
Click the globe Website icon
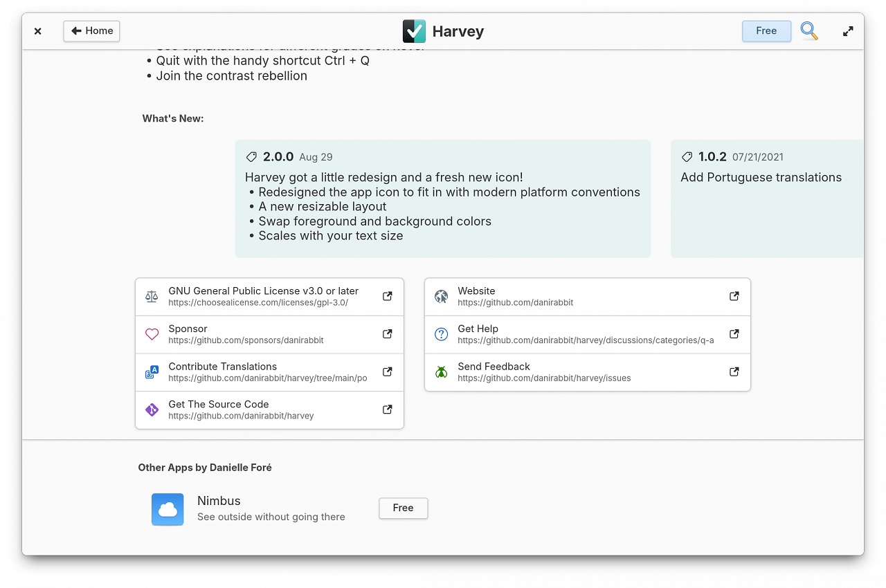click(x=441, y=297)
